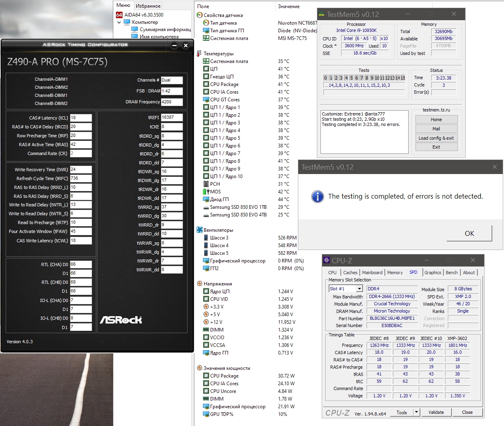Select the Тип датчика ГП row icon
Screen dimensions: 504x426
point(206,31)
